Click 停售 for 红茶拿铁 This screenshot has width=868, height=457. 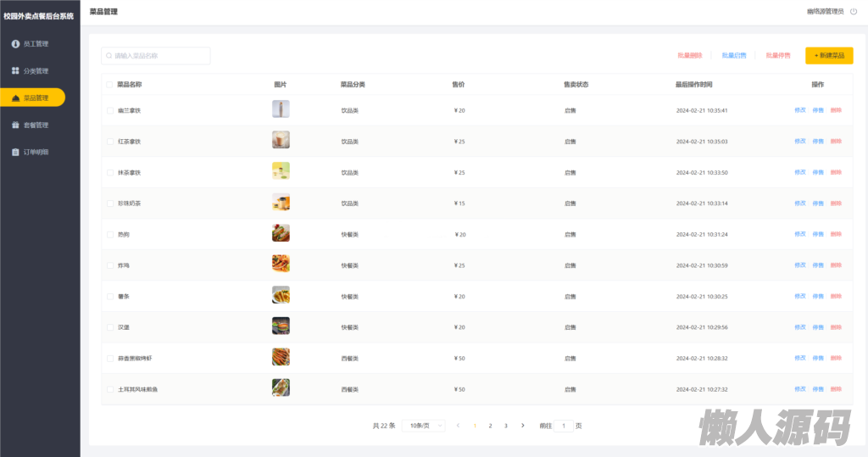pos(818,142)
